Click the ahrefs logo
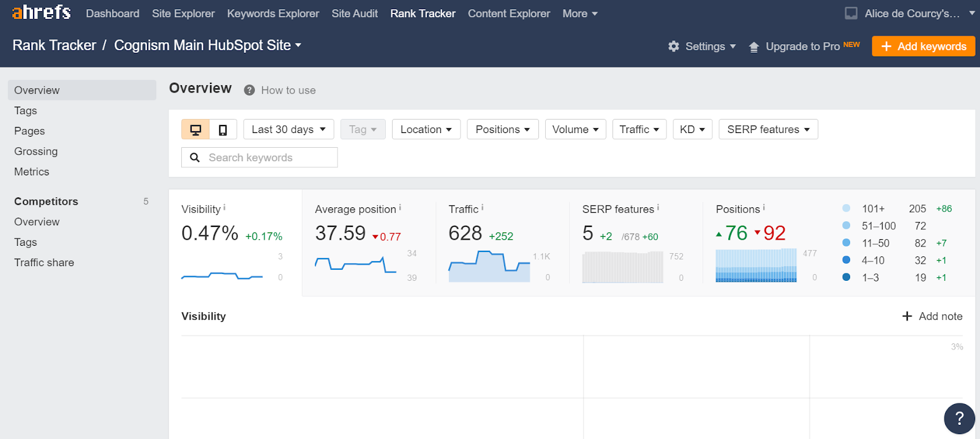The image size is (980, 439). (41, 13)
